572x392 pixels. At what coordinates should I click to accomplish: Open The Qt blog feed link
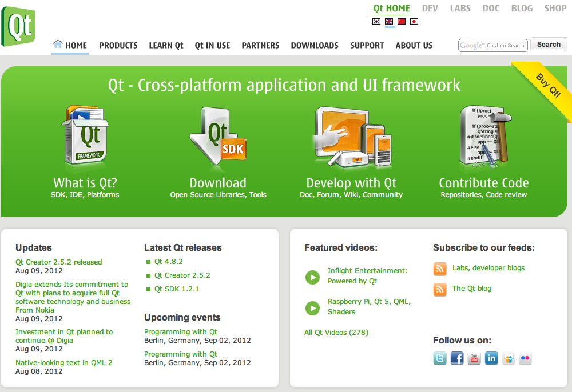tap(472, 288)
